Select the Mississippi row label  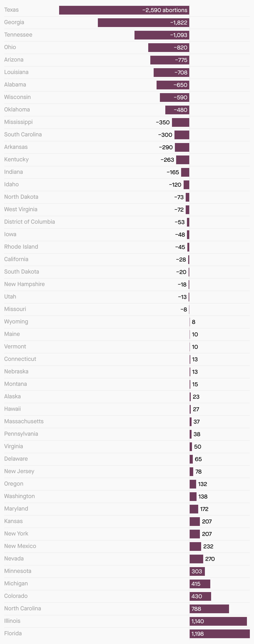point(18,122)
